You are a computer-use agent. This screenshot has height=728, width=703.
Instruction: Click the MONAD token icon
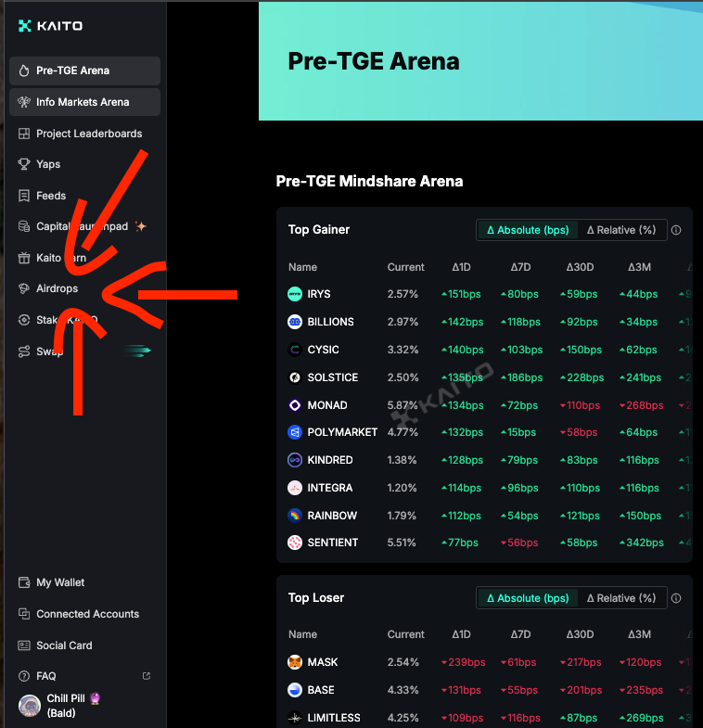[295, 405]
